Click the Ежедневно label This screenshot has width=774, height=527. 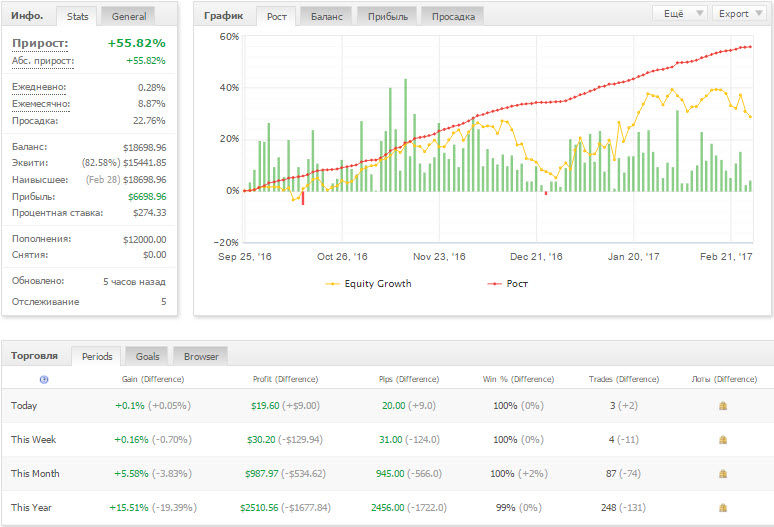click(39, 87)
